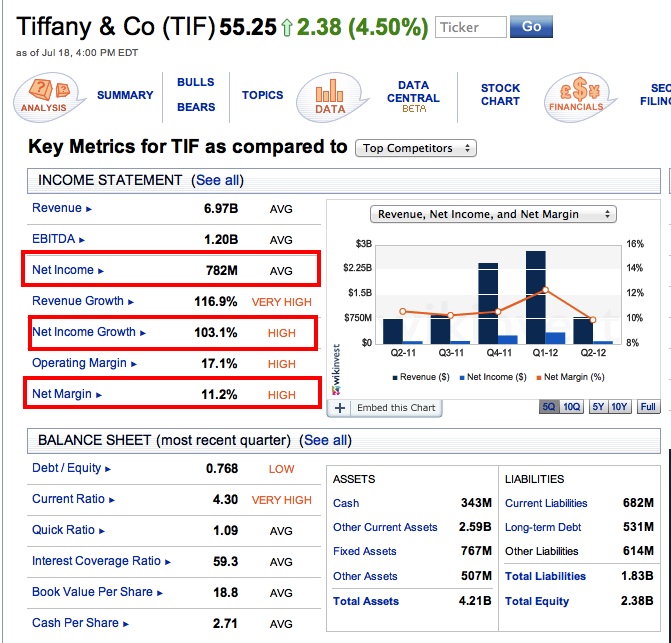
Task: Expand the EBITDA metric arrow
Action: point(82,240)
